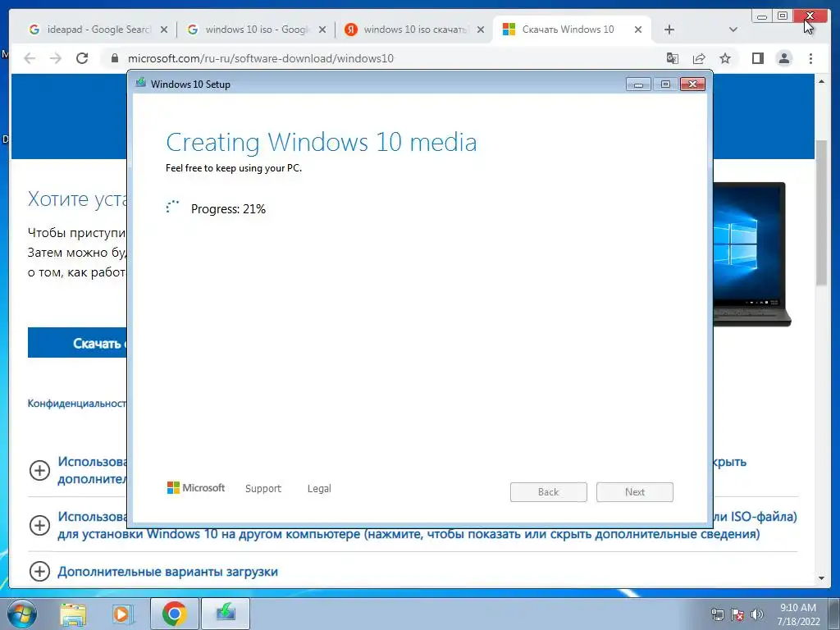Click the Windows 10 Setup title icon
The image size is (840, 630).
(141, 83)
